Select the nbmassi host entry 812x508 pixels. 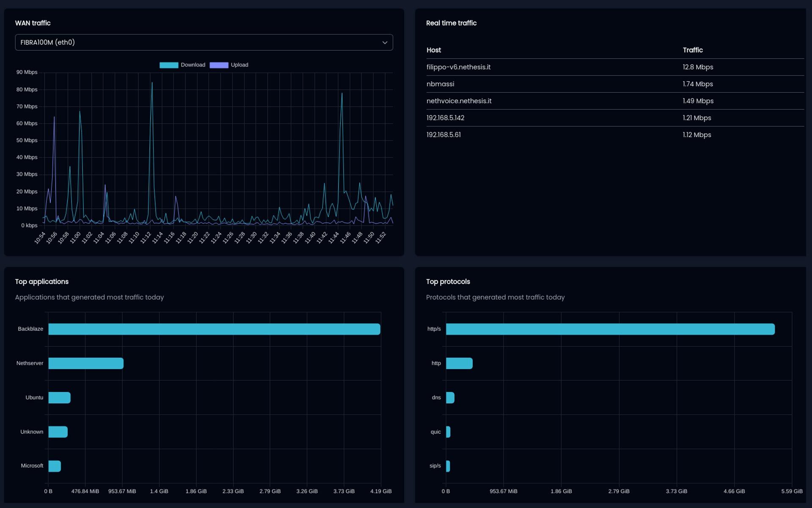(440, 84)
